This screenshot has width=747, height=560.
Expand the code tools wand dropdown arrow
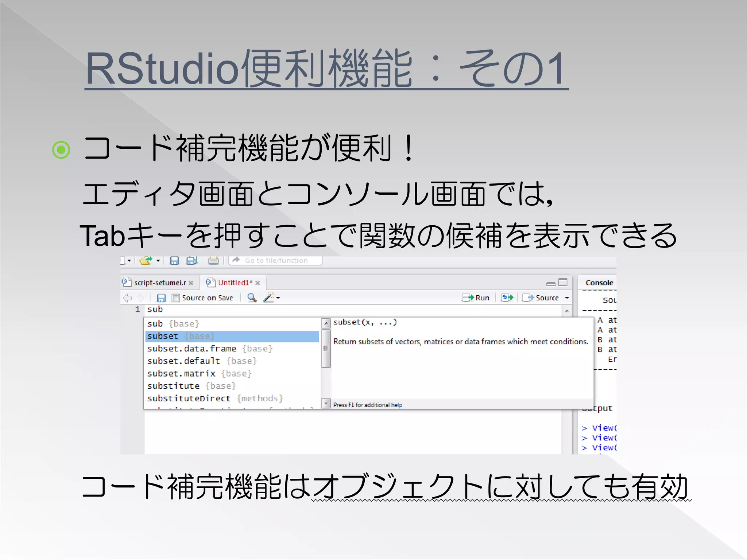pyautogui.click(x=278, y=298)
